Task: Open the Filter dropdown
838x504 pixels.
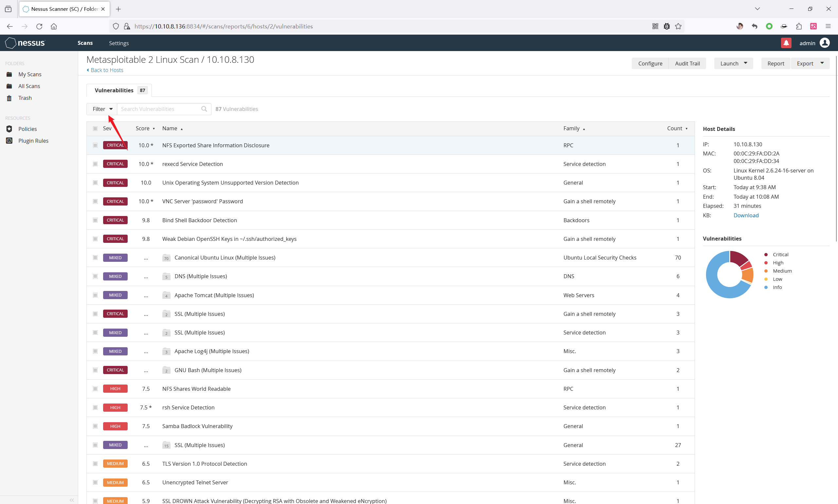Action: [102, 109]
